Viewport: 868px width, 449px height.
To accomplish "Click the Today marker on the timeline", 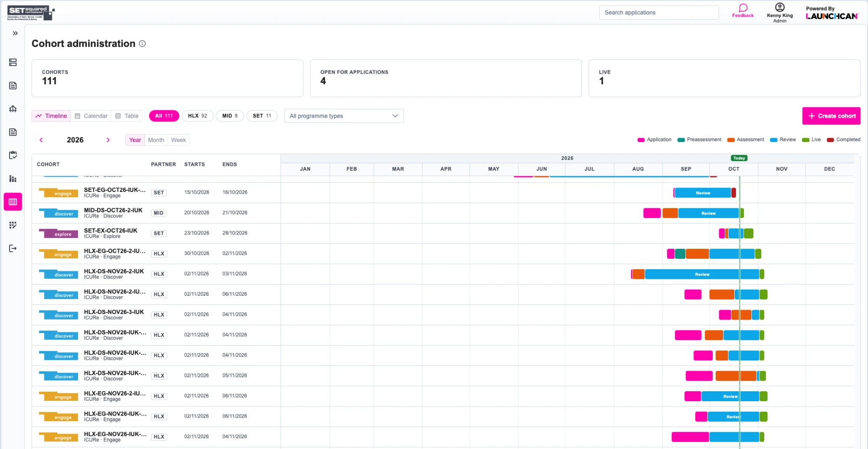I will (739, 158).
